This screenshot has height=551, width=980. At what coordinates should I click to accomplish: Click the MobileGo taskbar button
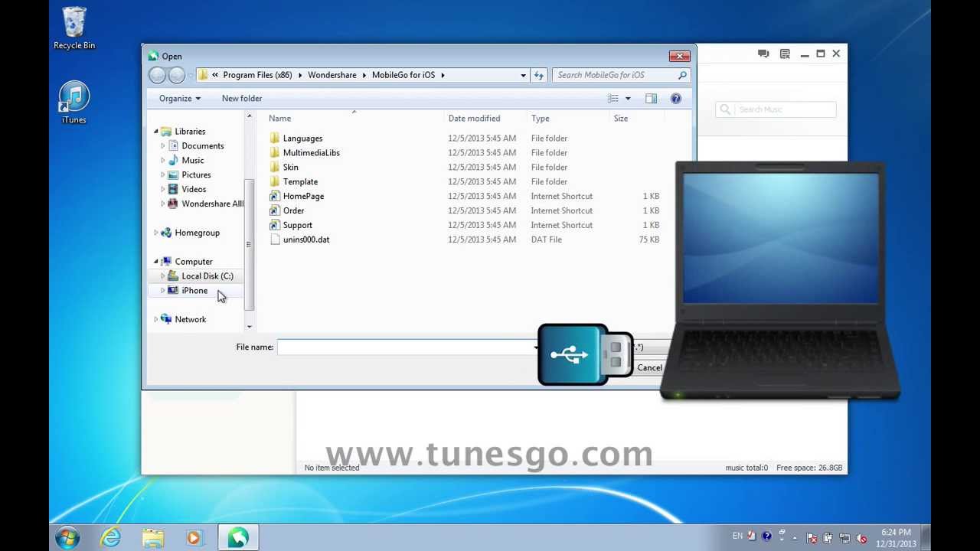click(238, 538)
